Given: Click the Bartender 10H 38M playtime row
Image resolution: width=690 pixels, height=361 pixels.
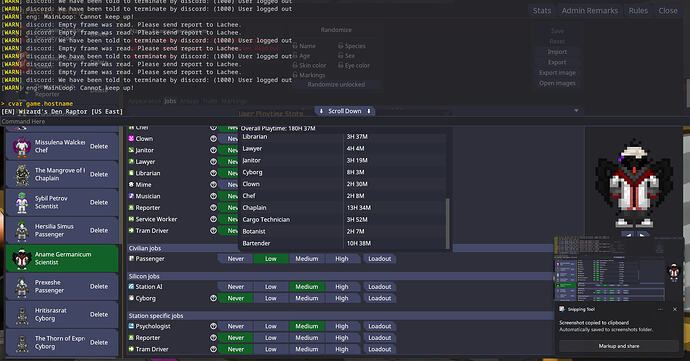Looking at the screenshot, I should pyautogui.click(x=343, y=243).
